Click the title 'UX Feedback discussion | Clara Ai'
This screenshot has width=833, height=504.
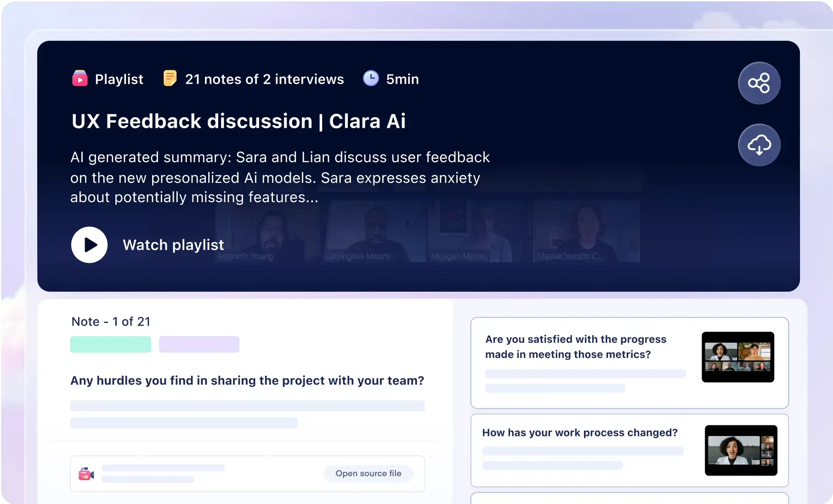(x=238, y=121)
